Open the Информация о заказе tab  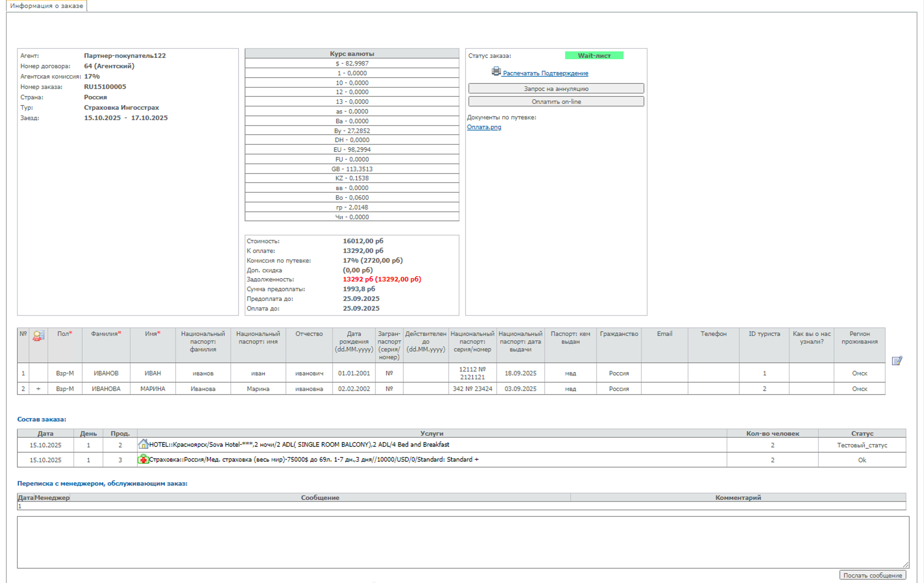pyautogui.click(x=46, y=6)
